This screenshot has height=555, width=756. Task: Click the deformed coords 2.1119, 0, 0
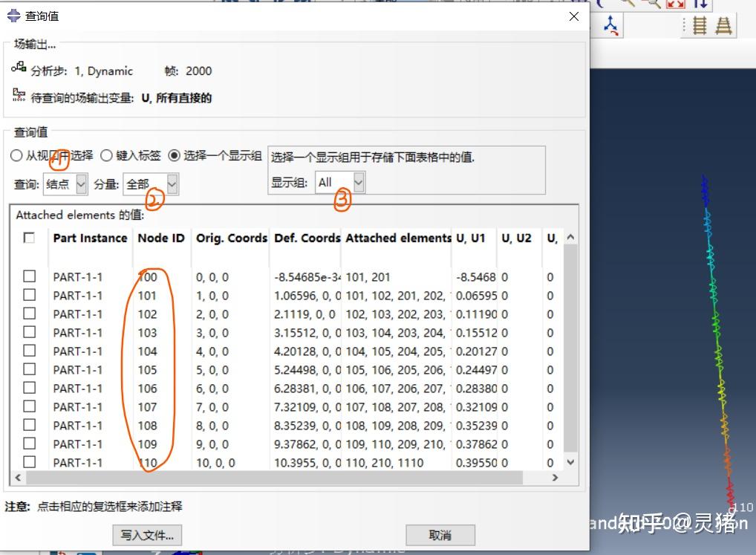click(x=304, y=314)
